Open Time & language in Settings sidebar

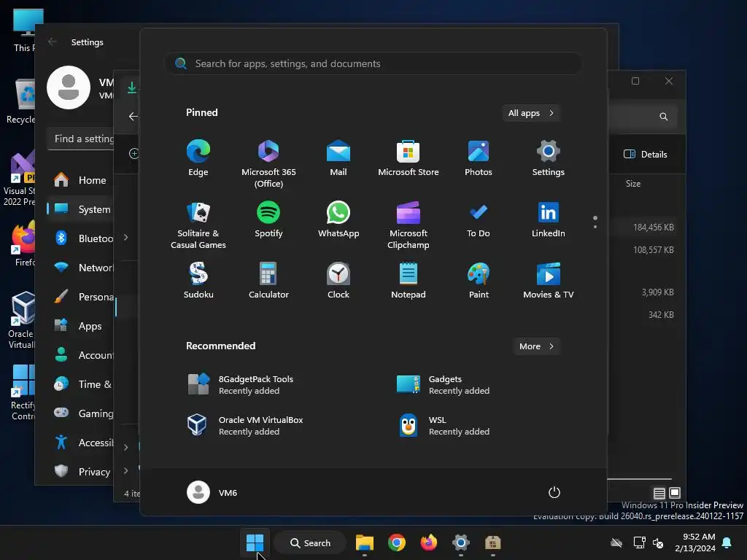click(80, 384)
